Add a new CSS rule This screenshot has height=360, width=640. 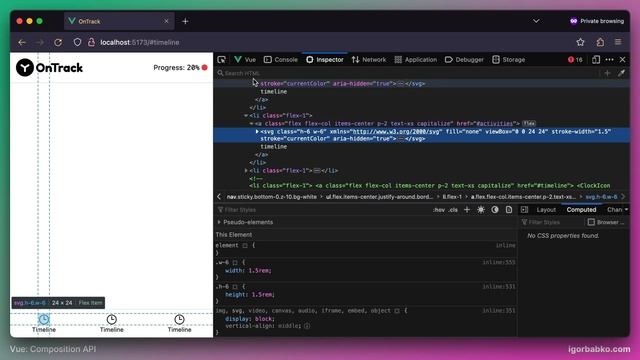[x=467, y=210]
